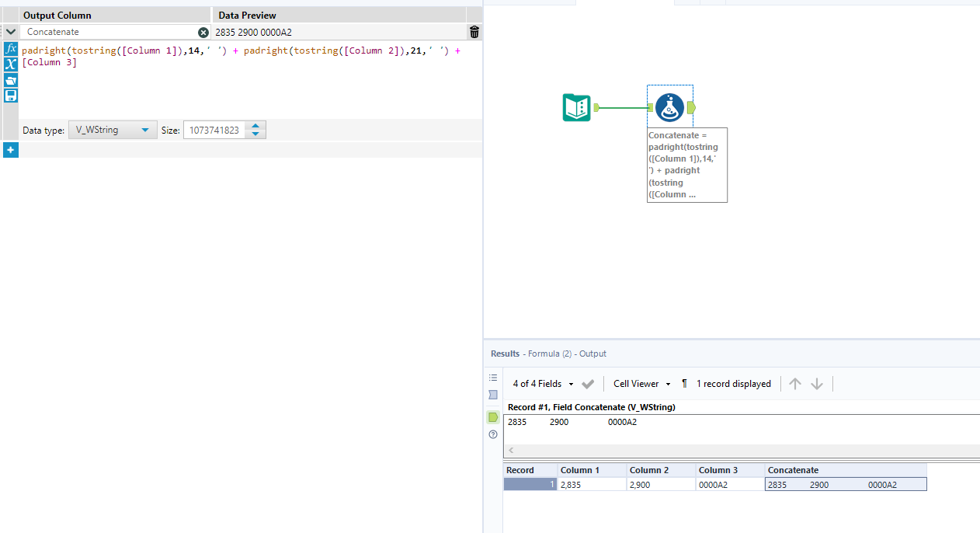The image size is (980, 533).
Task: Open the Cell Viewer dropdown
Action: [x=641, y=384]
